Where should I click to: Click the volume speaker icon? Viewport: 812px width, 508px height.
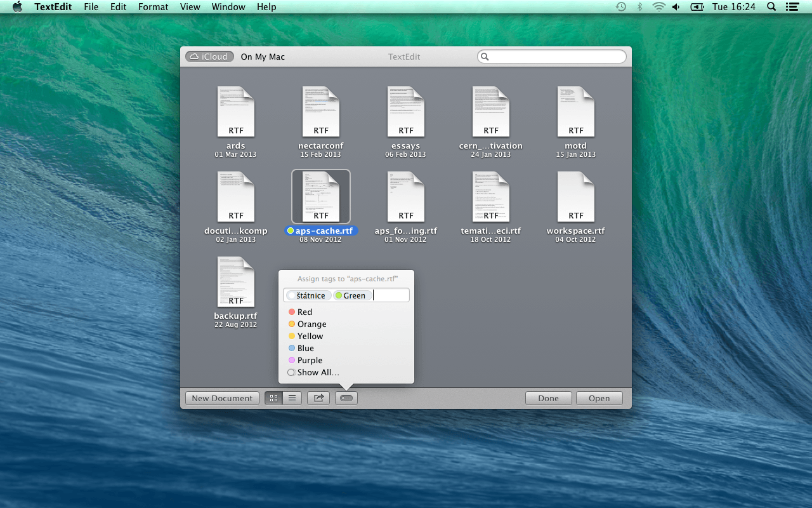click(676, 7)
